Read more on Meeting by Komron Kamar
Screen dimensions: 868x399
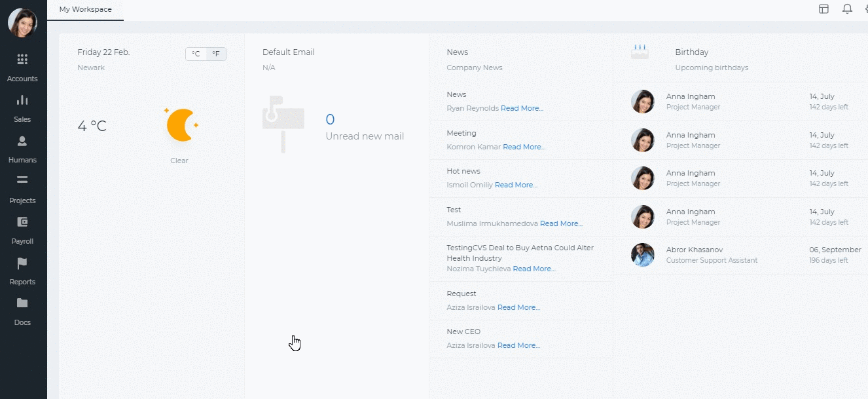(524, 147)
